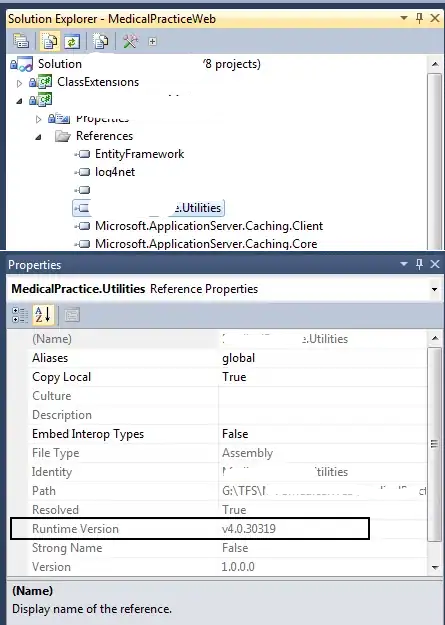Click Properties grid scrollbar down arrow
Image resolution: width=445 pixels, height=625 pixels.
435,568
